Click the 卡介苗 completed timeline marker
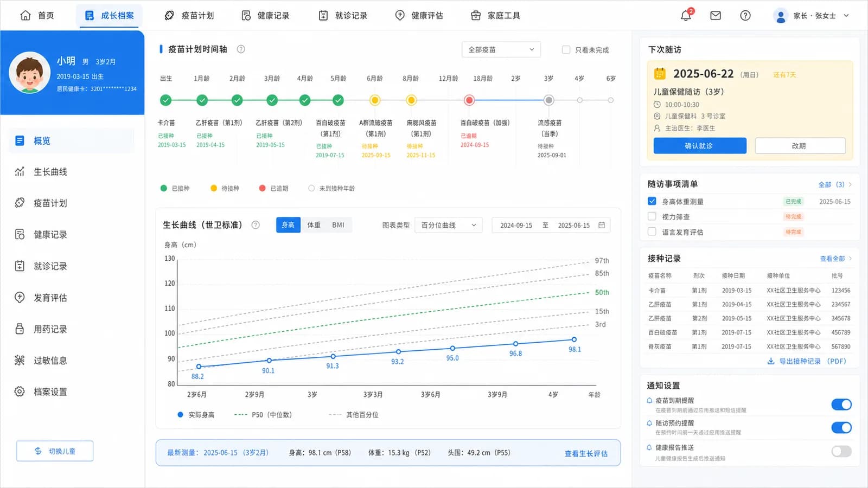868x488 pixels. (166, 100)
